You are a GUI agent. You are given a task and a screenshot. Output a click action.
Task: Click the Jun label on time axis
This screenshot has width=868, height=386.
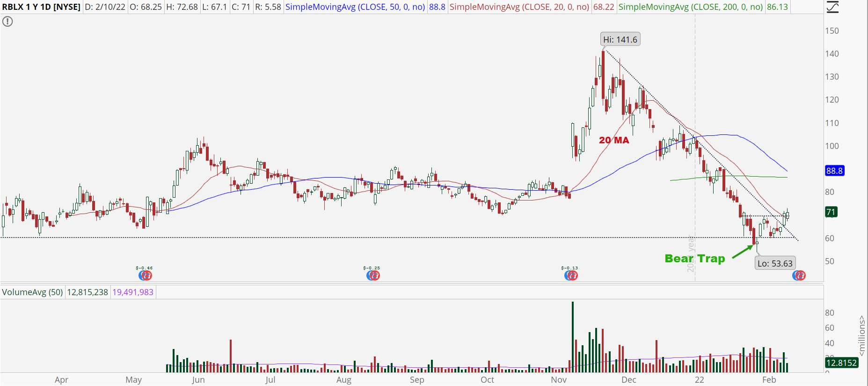[198, 379]
